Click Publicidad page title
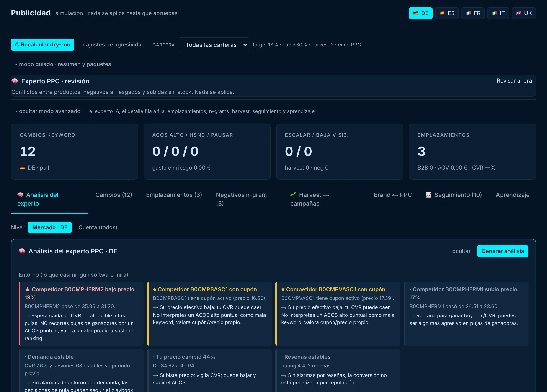547x392 pixels. pyautogui.click(x=31, y=13)
